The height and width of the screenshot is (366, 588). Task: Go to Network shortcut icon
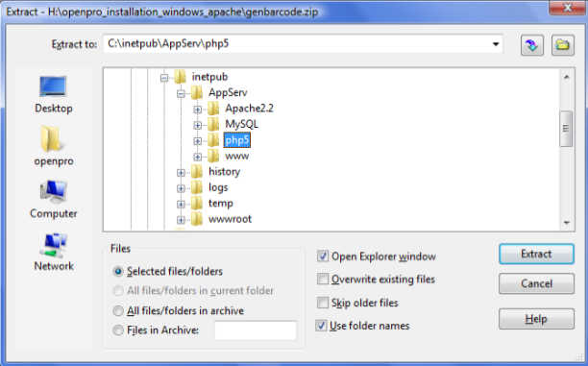[54, 245]
